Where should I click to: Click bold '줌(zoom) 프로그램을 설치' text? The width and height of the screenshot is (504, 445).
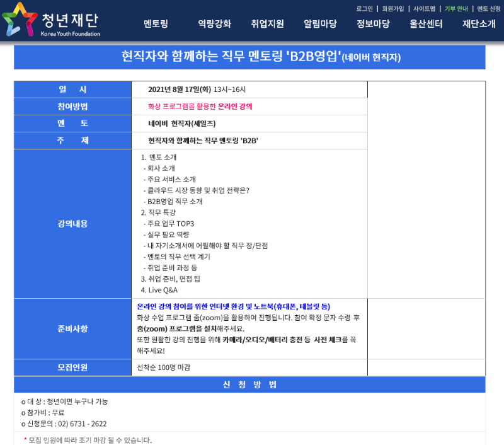click(x=177, y=329)
